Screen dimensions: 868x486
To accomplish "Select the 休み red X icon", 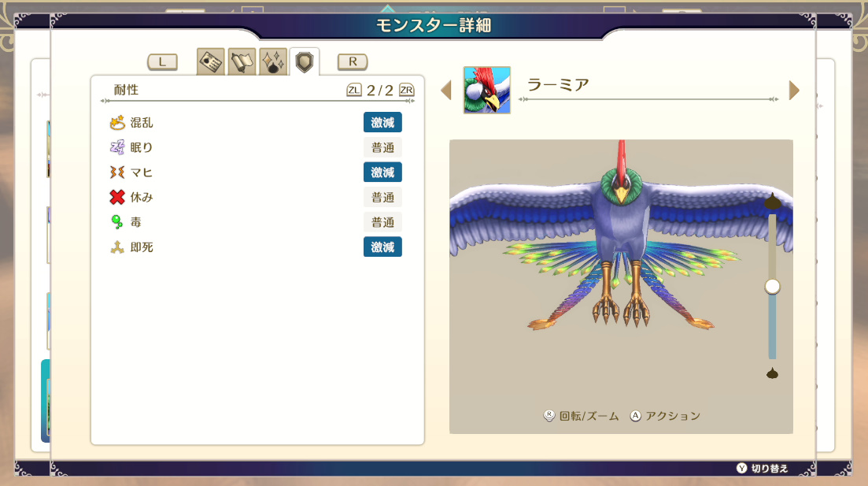I will pos(116,197).
